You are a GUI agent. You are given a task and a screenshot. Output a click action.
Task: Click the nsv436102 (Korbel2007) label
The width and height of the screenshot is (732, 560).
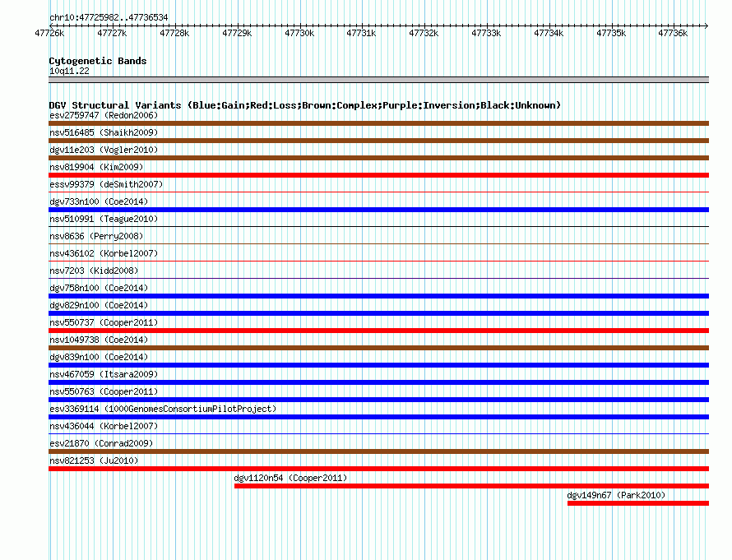104,253
